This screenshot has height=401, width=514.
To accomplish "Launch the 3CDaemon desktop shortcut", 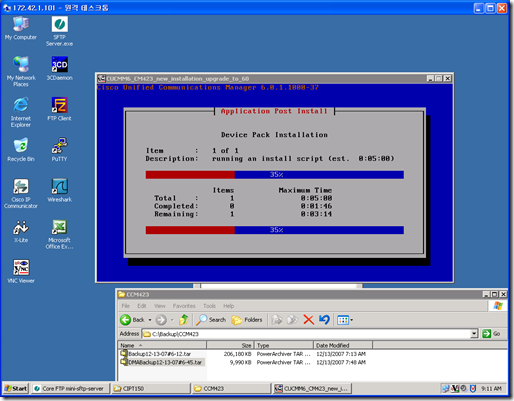I will point(59,68).
